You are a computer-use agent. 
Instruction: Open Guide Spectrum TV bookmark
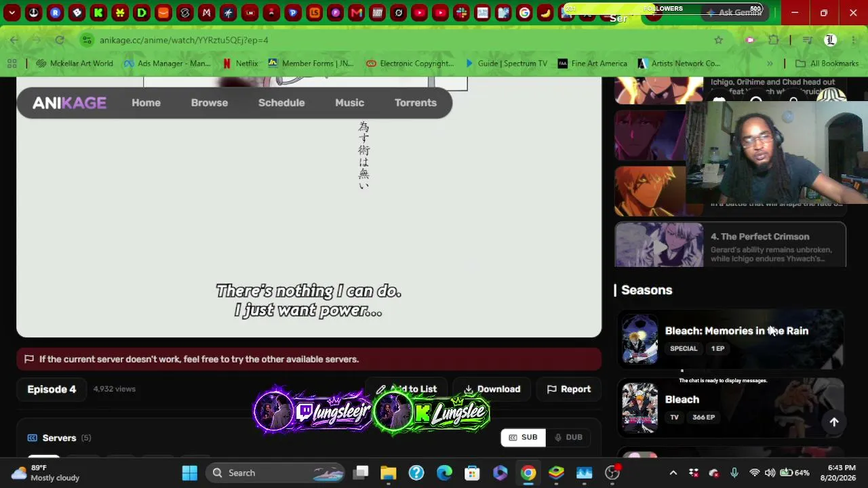point(506,64)
